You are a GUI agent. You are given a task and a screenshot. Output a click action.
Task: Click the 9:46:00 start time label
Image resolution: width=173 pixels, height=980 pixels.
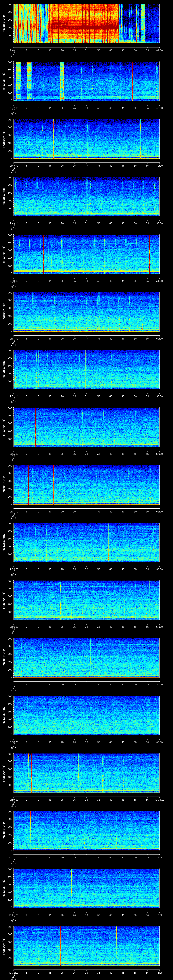pos(14,50)
